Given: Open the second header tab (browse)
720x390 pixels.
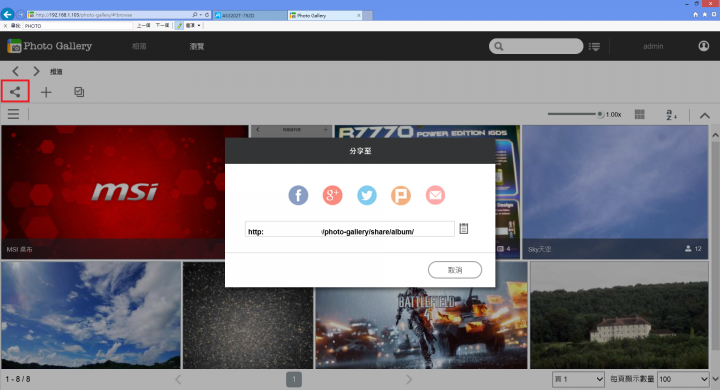Looking at the screenshot, I should [x=197, y=46].
